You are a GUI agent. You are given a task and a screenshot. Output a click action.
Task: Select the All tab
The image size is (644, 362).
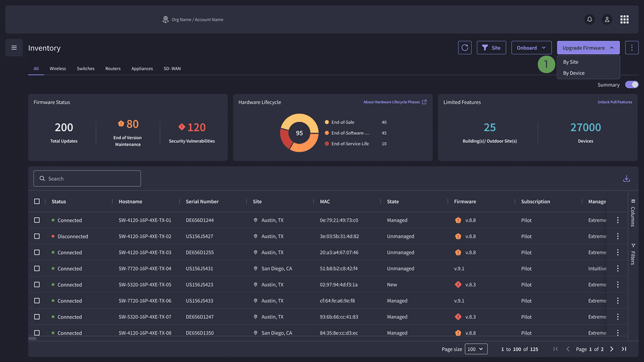36,68
